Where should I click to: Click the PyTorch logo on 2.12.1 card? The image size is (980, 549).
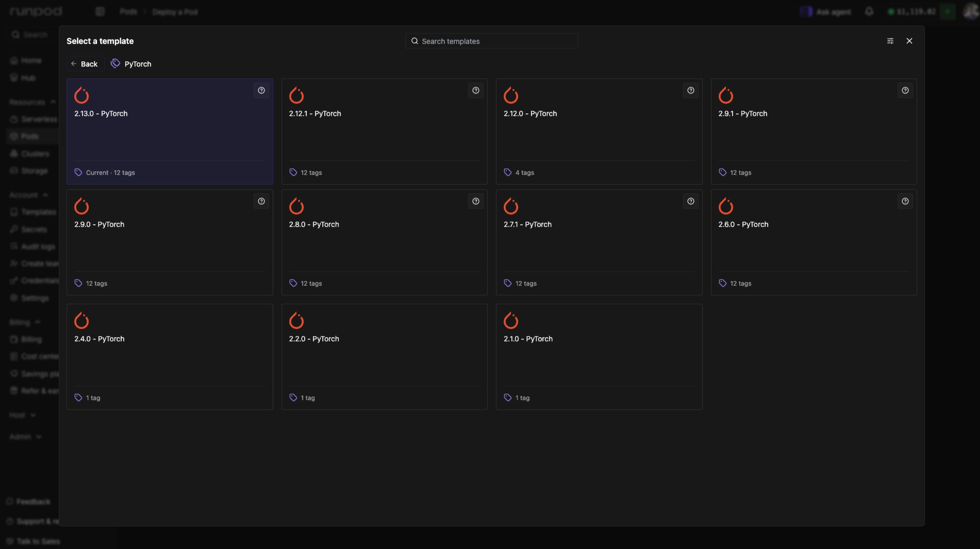pyautogui.click(x=296, y=95)
